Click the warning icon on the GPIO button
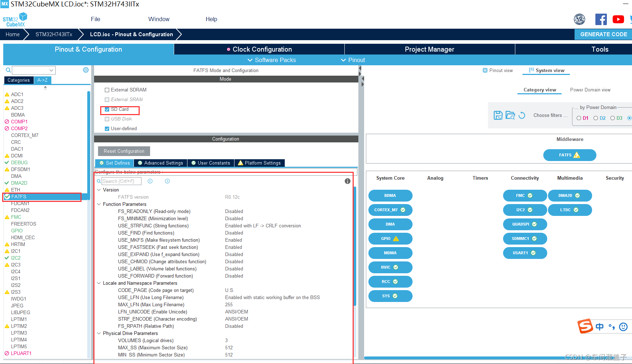 click(x=396, y=238)
